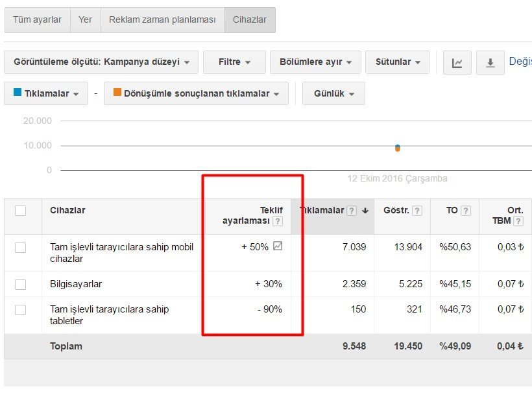The height and width of the screenshot is (402, 532).
Task: Open bid calculator icon beside +50%
Action: tap(278, 246)
